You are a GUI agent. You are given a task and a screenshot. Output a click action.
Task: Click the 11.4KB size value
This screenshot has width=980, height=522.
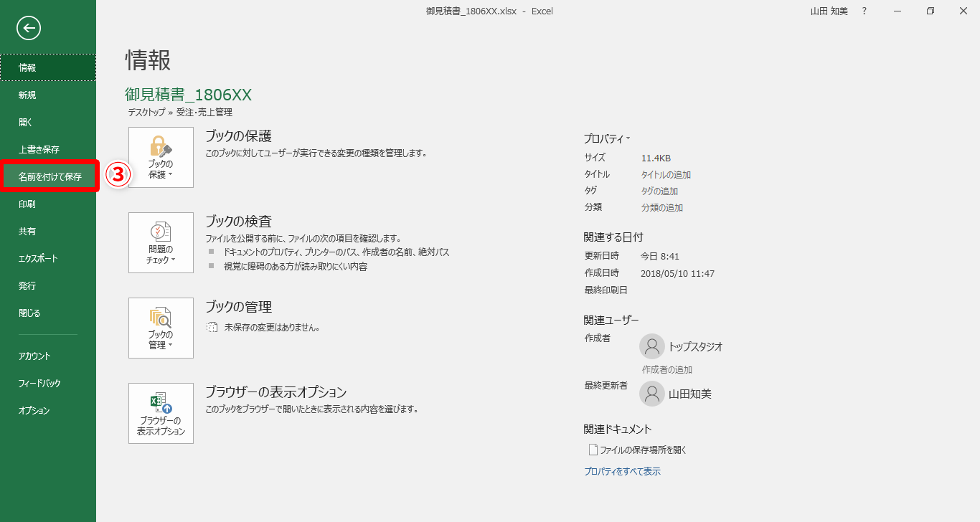[656, 158]
